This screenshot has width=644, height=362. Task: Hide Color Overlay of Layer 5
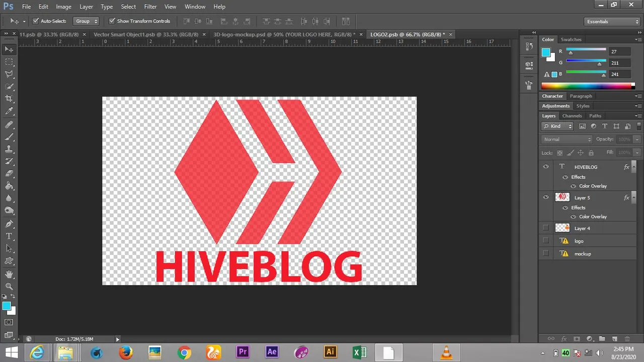573,217
